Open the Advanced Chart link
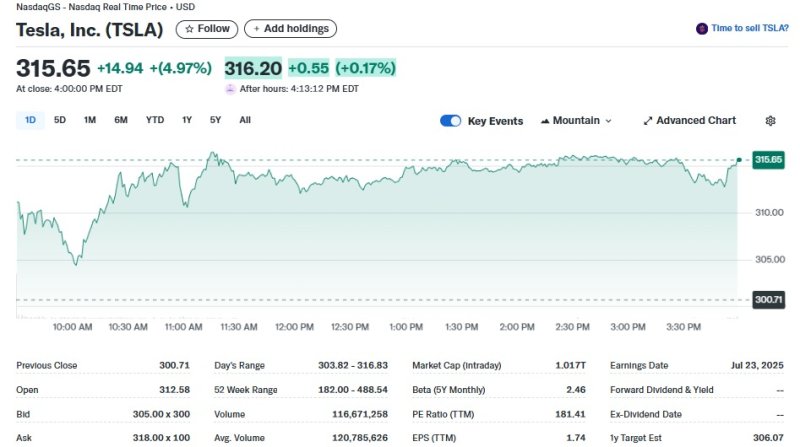Image resolution: width=800 pixels, height=447 pixels. [689, 121]
